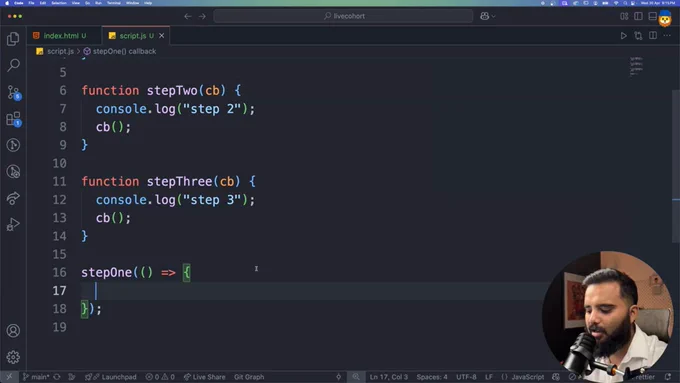Open the fifth activity bar circular graph icon

click(13, 145)
